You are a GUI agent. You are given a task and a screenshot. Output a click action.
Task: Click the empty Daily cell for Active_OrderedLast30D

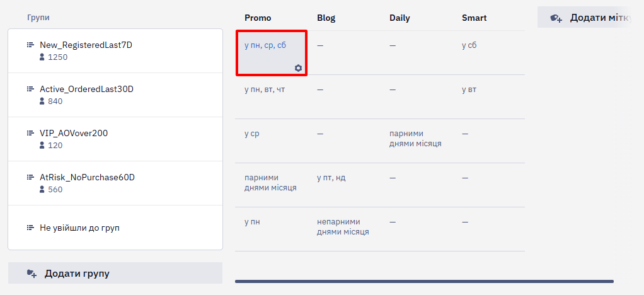(416, 97)
